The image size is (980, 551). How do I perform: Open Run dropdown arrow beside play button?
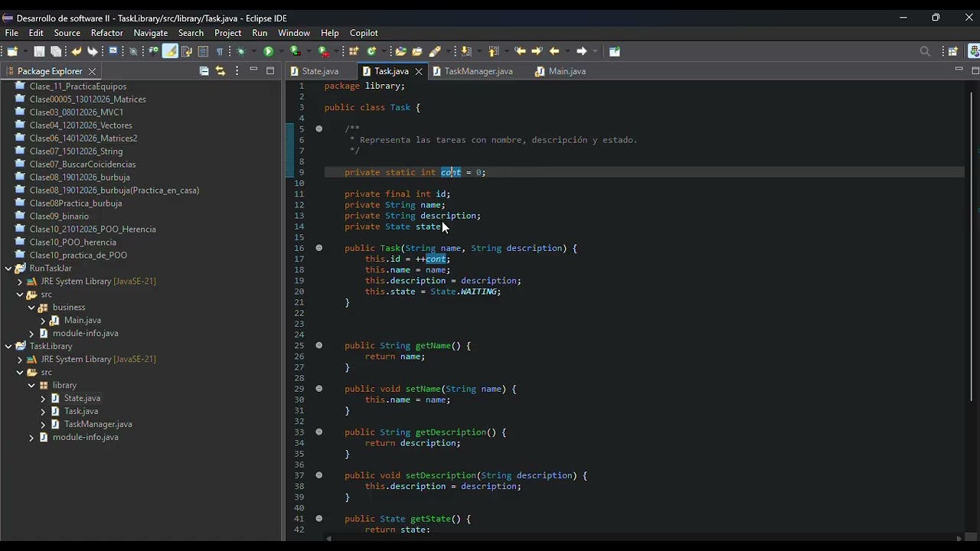[281, 51]
